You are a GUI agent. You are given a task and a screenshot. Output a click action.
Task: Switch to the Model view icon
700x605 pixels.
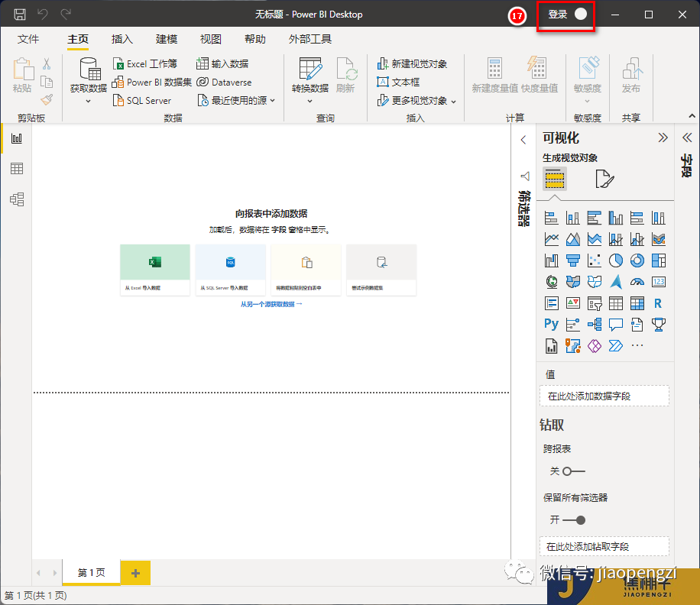click(17, 199)
